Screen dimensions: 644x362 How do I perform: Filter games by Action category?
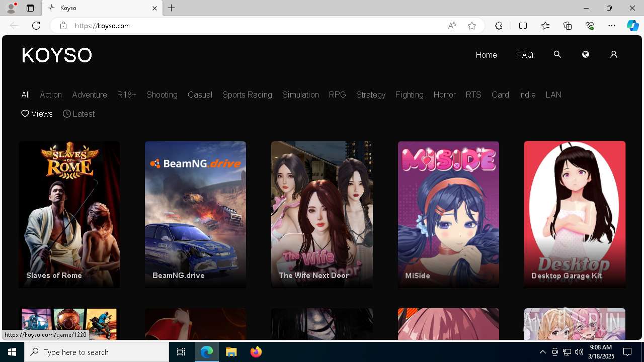tap(51, 95)
